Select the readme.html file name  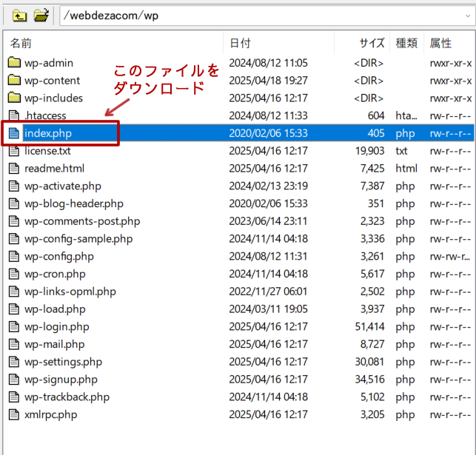pyautogui.click(x=54, y=169)
